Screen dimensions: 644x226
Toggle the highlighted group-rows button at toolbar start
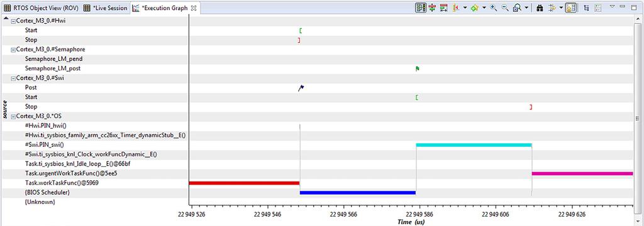(x=421, y=8)
